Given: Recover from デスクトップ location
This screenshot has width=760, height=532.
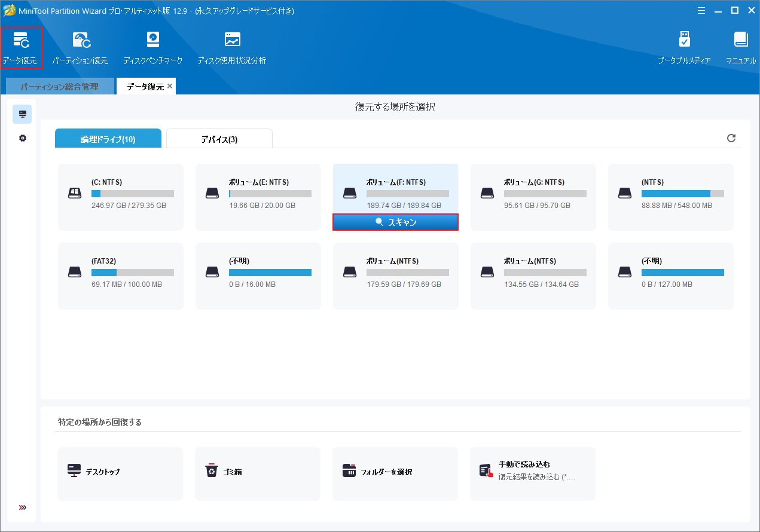Looking at the screenshot, I should coord(120,474).
